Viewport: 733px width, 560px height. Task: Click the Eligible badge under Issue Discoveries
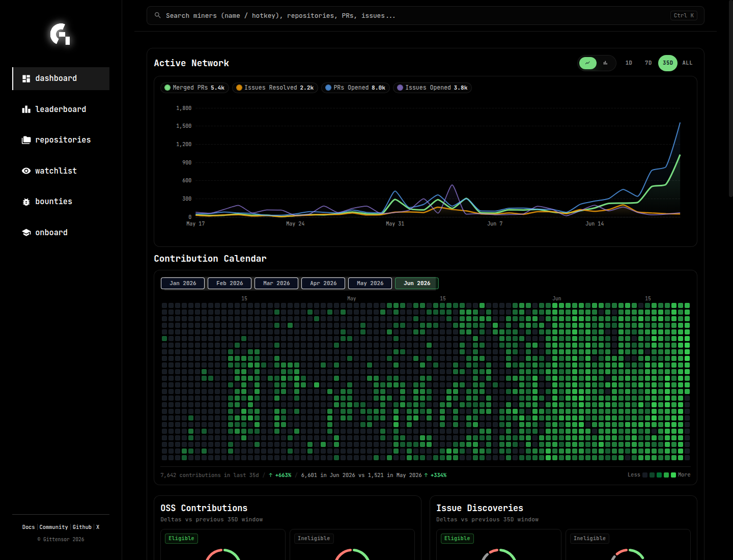point(457,538)
